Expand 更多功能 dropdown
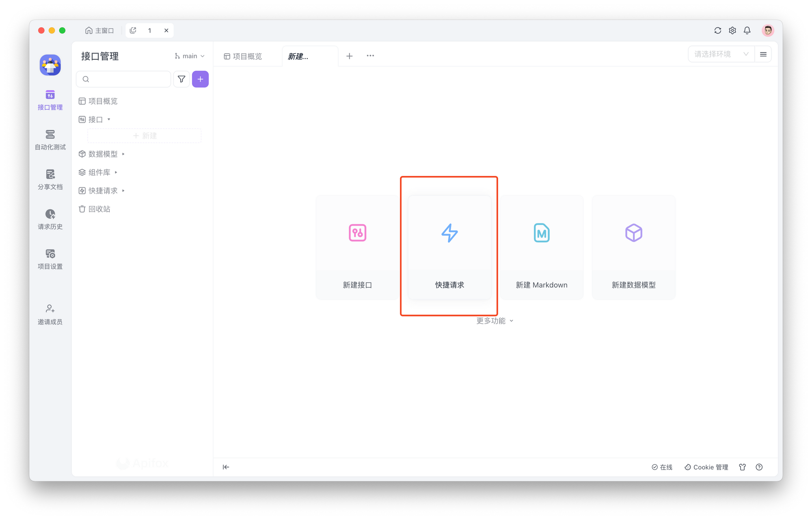The image size is (812, 520). pos(495,321)
